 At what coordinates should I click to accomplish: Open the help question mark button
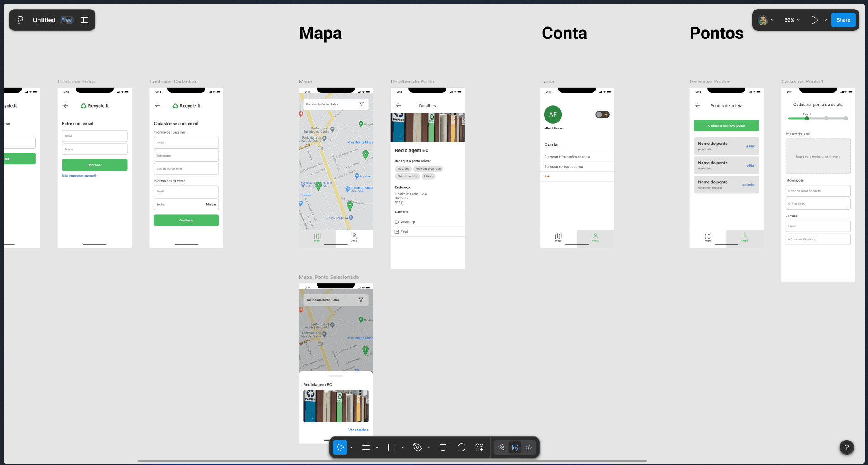coord(846,447)
